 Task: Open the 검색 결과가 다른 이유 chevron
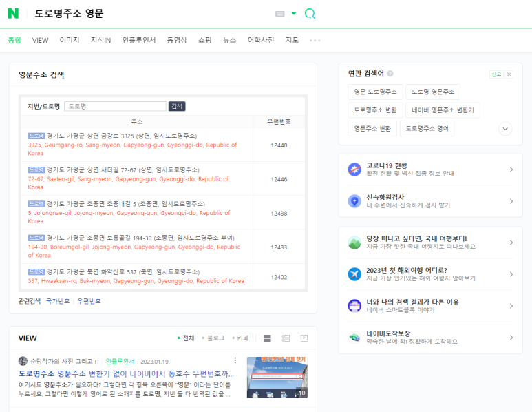pos(511,306)
